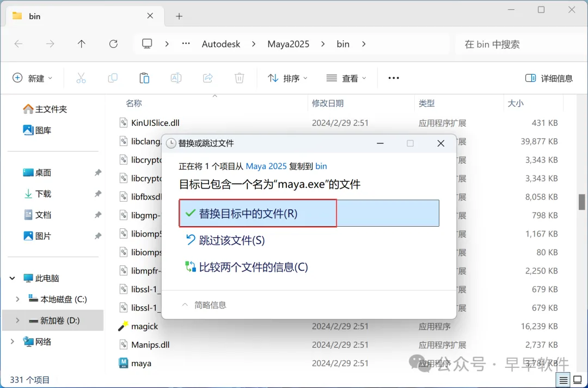Collapse the 此电脑 tree node

click(13, 278)
